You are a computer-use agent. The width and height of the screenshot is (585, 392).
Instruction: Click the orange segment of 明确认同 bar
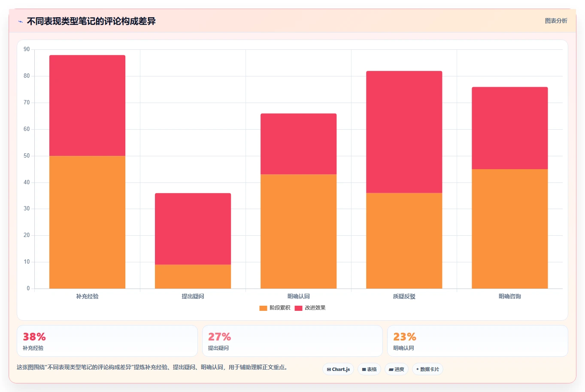(x=298, y=231)
